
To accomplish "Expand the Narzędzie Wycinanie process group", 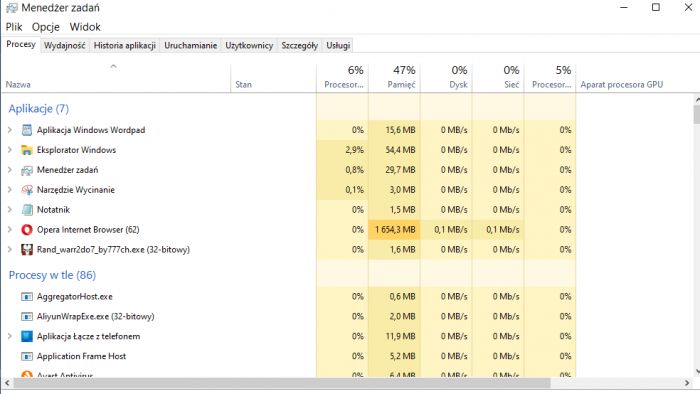I will [x=10, y=190].
